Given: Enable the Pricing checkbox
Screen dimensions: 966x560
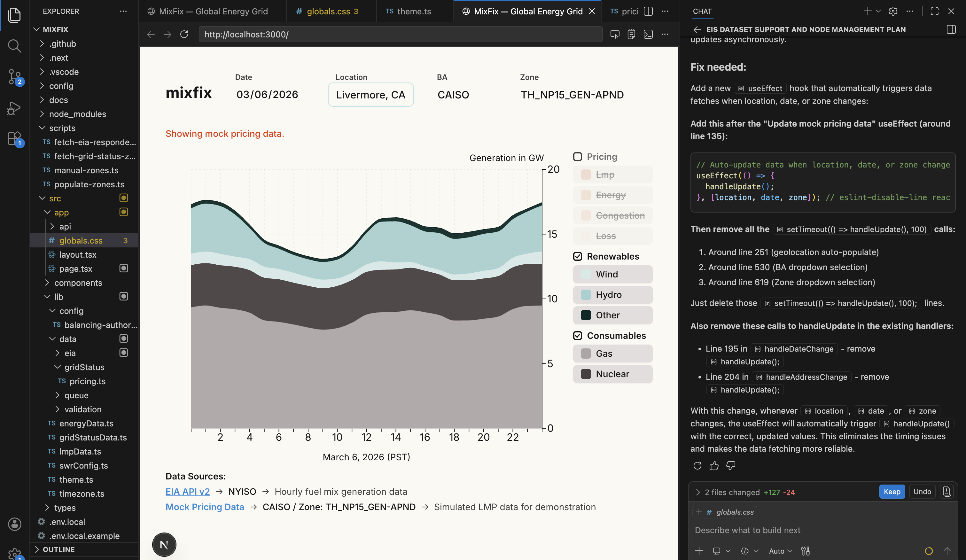Looking at the screenshot, I should point(577,157).
